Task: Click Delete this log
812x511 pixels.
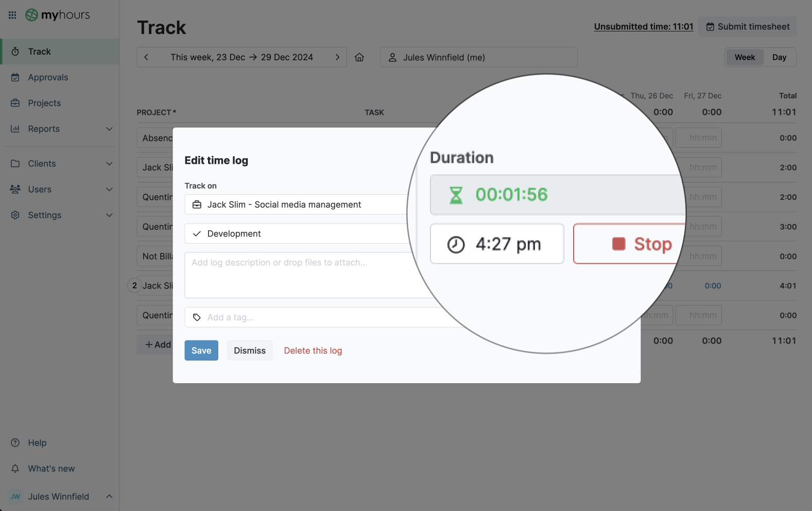Action: click(x=313, y=350)
